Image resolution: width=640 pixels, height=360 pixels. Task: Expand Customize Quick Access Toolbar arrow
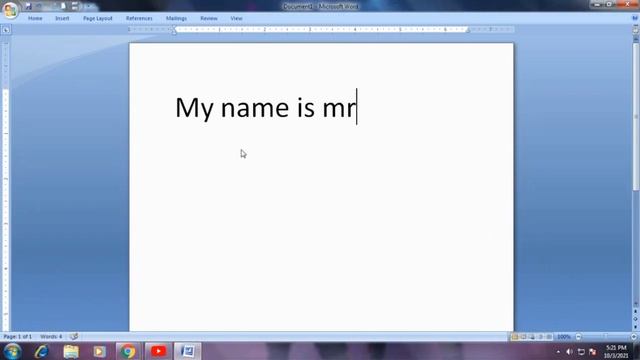[89, 6]
